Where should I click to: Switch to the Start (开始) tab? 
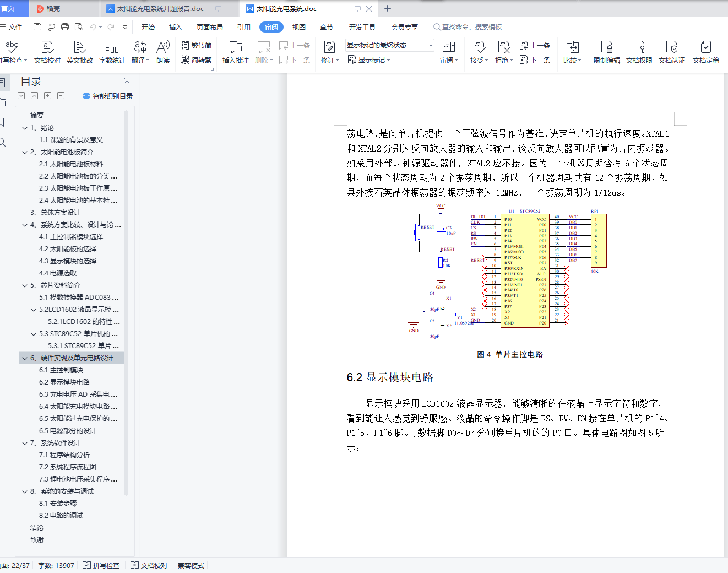pos(148,27)
